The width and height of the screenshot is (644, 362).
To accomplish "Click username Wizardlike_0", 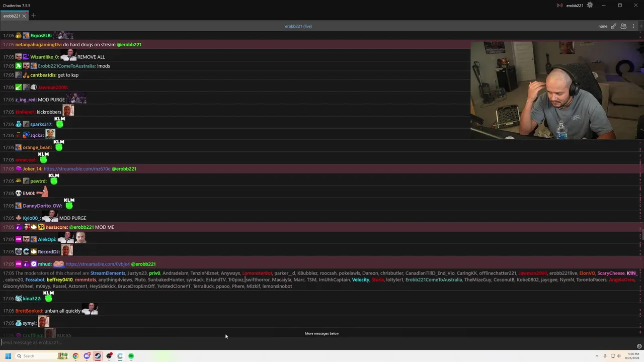I will tap(44, 57).
